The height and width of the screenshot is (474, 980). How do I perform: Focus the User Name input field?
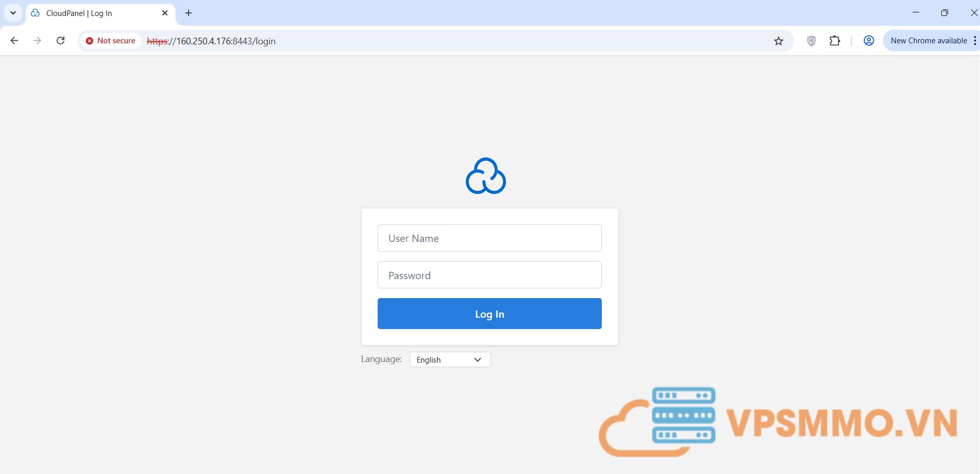(x=489, y=238)
